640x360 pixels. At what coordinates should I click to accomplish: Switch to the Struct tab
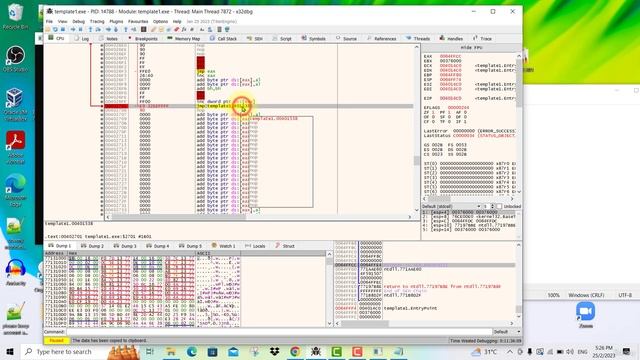[285, 246]
